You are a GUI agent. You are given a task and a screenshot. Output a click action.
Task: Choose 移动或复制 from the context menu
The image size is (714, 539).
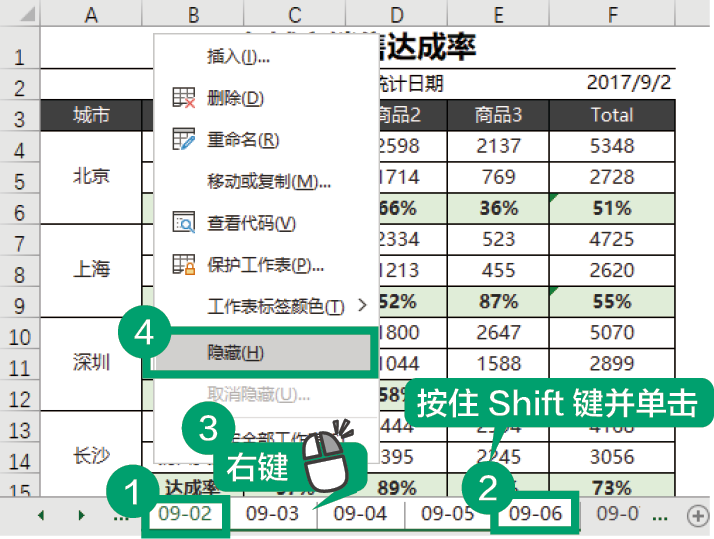pyautogui.click(x=268, y=181)
